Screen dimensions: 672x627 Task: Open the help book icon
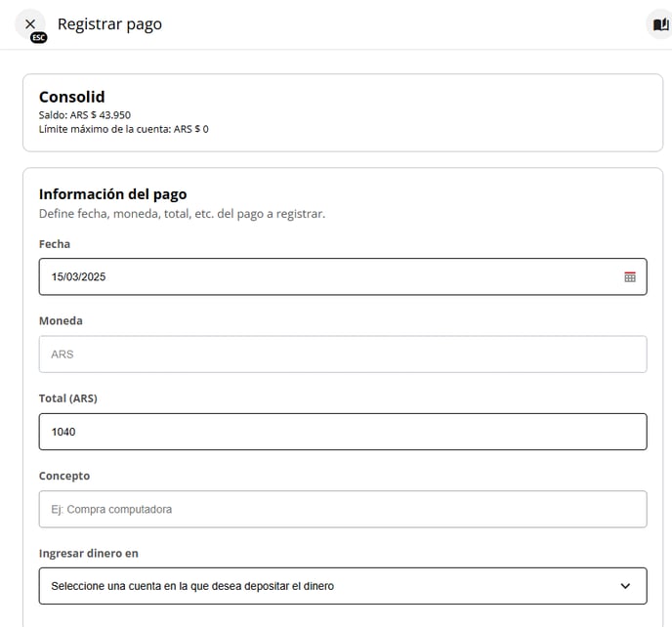[660, 24]
